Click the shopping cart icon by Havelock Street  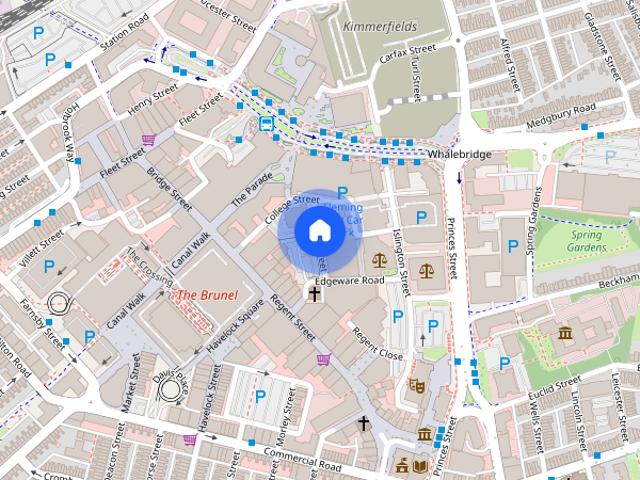(x=190, y=438)
